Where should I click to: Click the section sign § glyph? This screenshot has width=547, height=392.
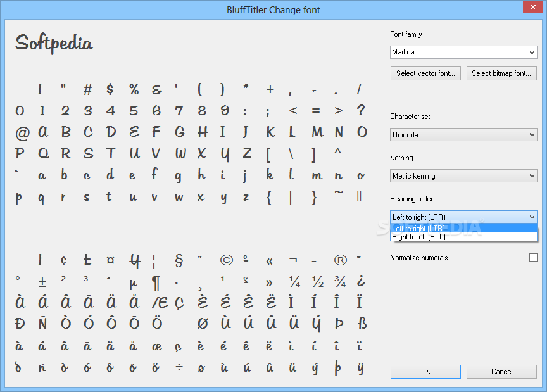coord(179,260)
